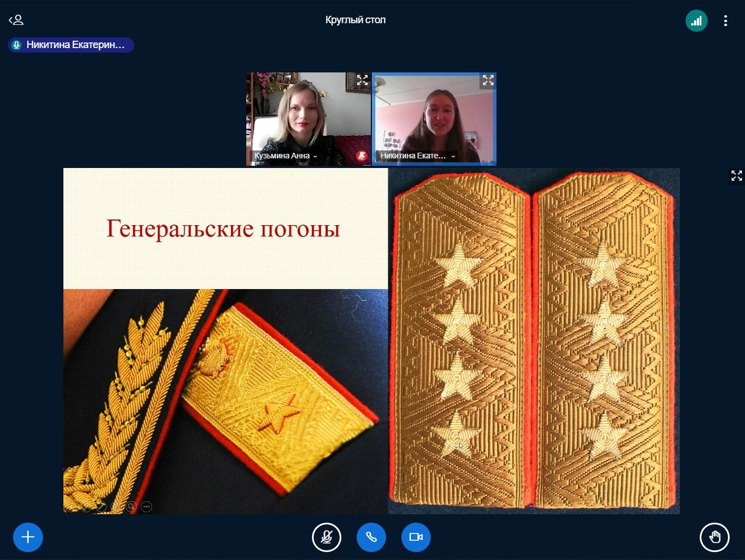Toggle the microphone mute button

327,537
